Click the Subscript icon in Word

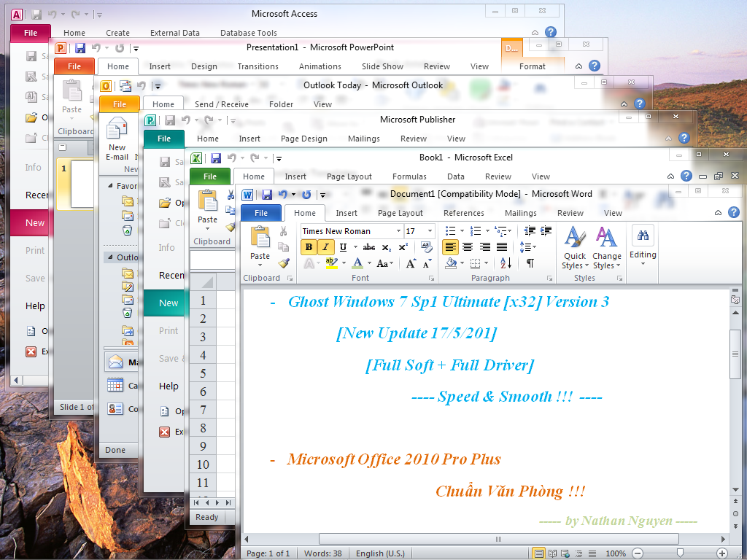point(387,247)
